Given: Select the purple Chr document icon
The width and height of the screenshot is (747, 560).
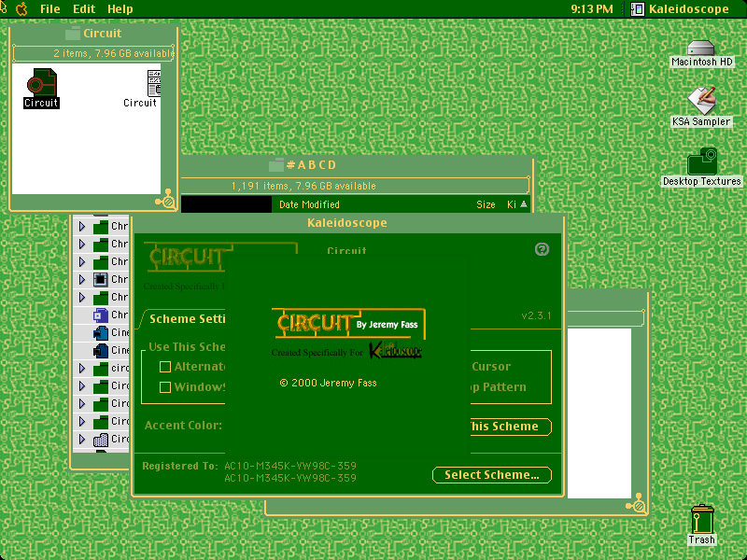Looking at the screenshot, I should (100, 315).
